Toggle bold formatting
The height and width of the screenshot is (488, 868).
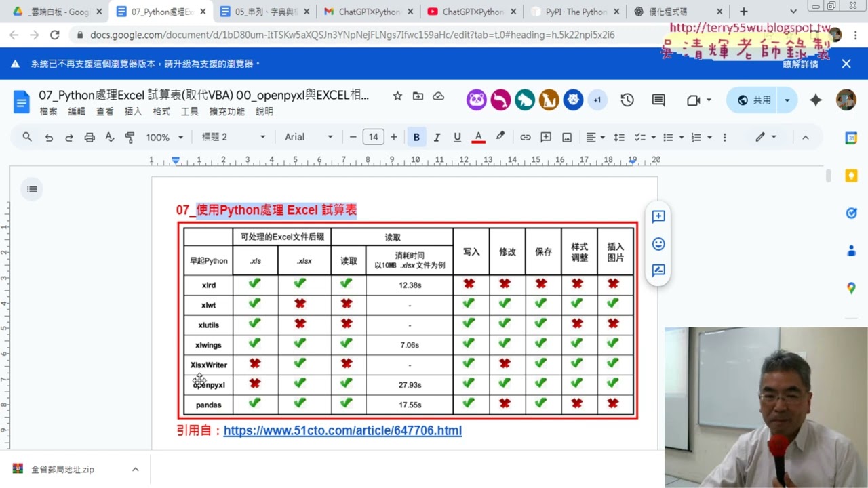click(x=416, y=137)
